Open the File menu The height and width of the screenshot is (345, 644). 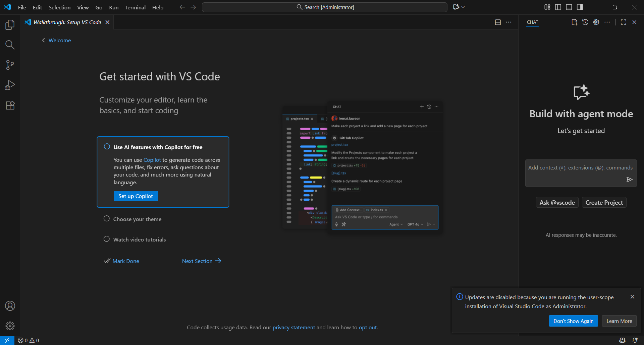22,7
